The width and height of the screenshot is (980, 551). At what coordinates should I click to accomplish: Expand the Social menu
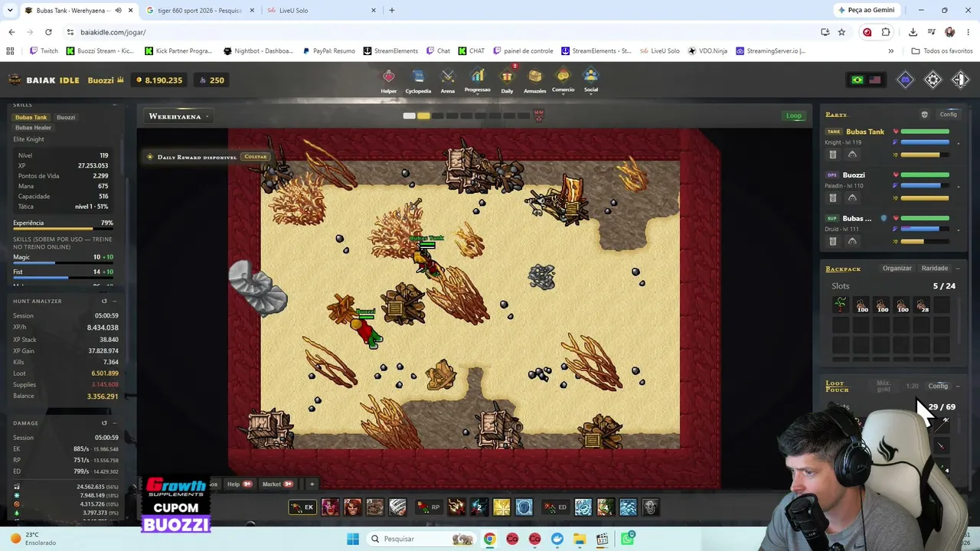point(590,80)
